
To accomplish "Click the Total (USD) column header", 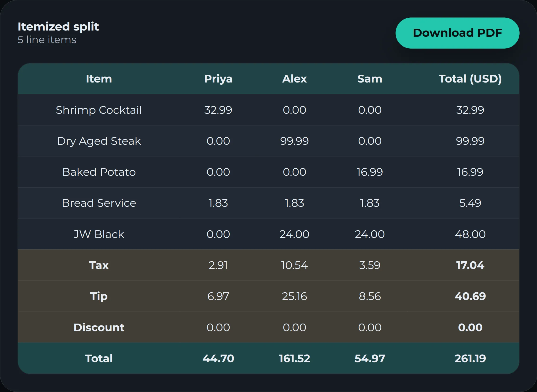I will [x=470, y=79].
